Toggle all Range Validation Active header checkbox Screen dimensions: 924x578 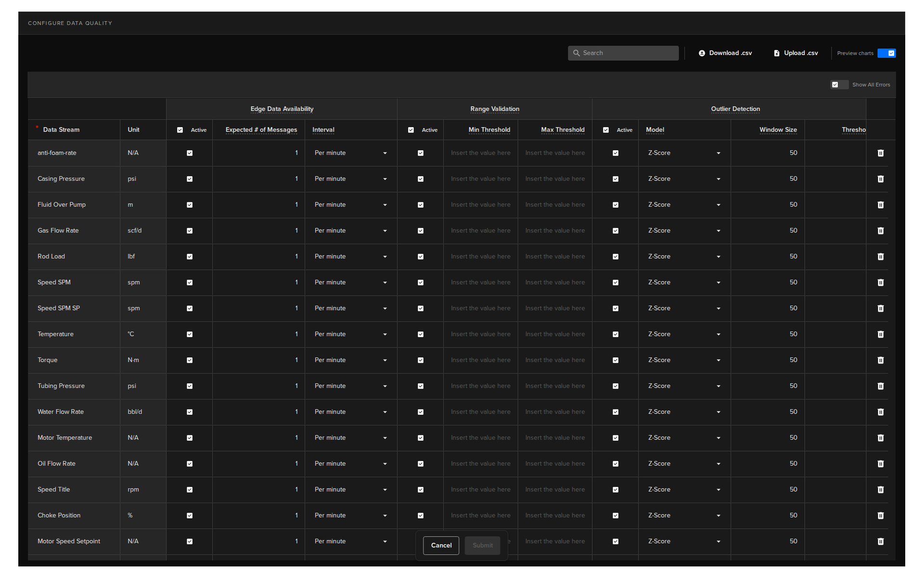(411, 130)
